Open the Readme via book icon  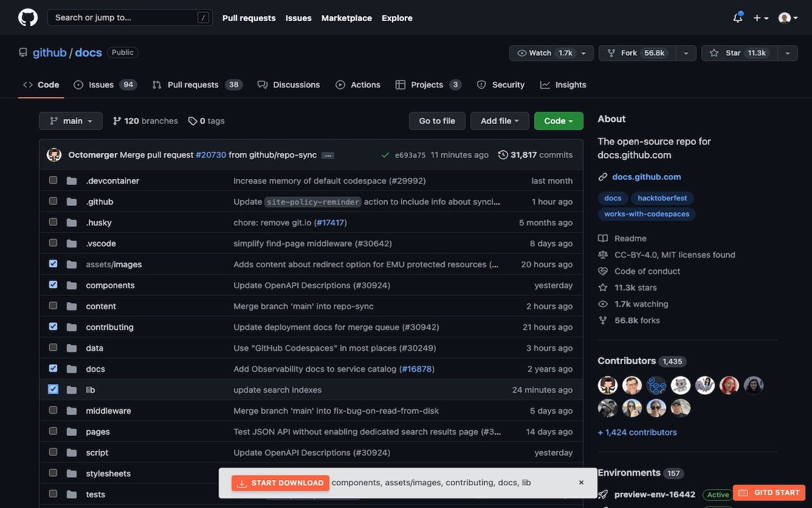point(601,238)
